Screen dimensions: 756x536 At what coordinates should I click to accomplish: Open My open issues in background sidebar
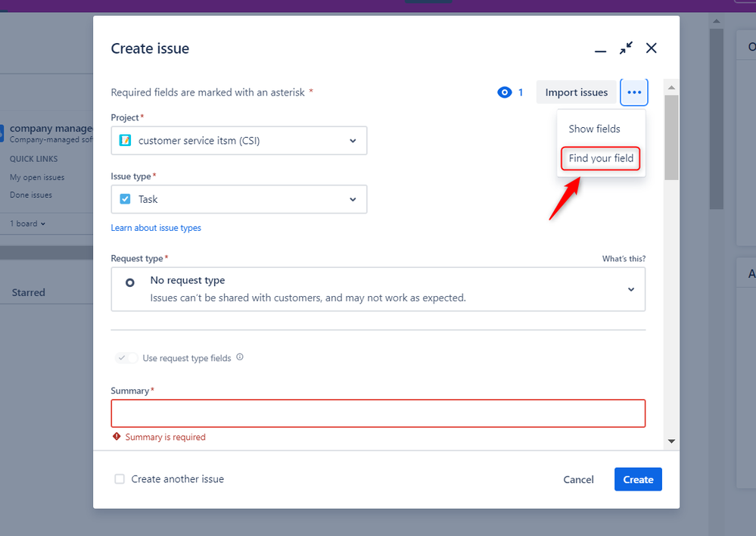point(37,178)
